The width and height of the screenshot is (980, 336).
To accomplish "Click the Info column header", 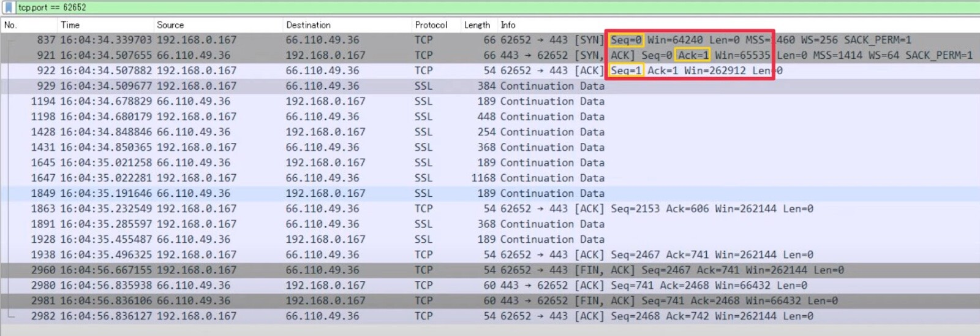I will (508, 25).
